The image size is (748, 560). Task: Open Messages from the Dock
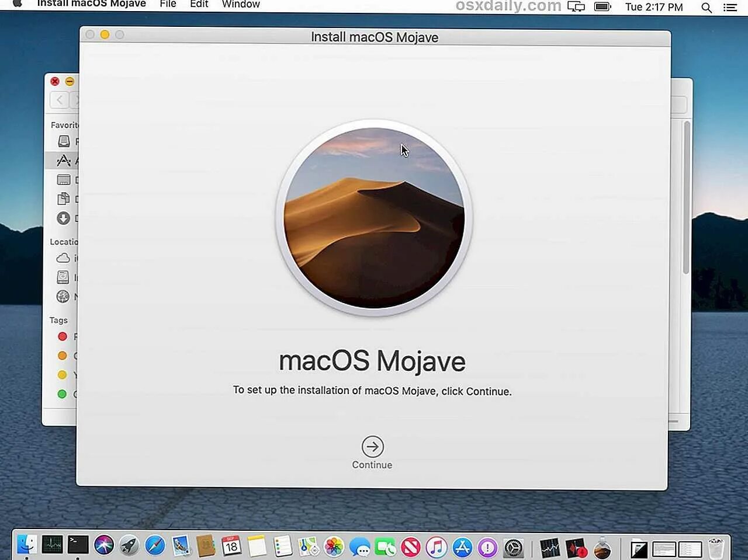tap(360, 548)
